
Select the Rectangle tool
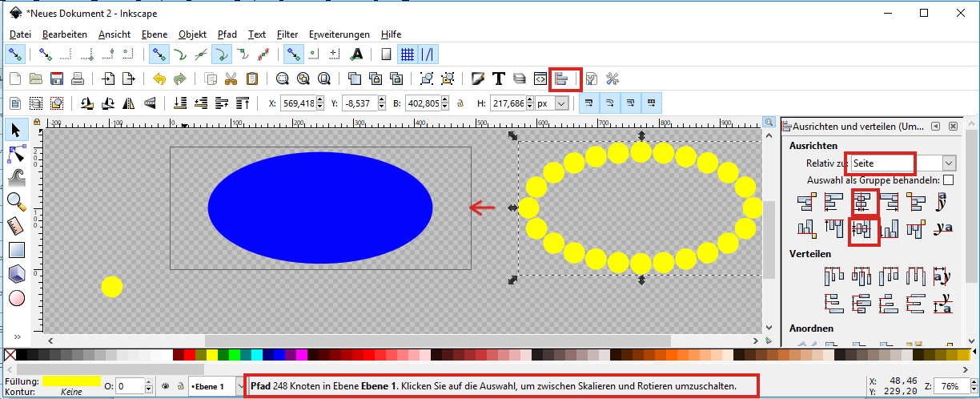pos(16,250)
